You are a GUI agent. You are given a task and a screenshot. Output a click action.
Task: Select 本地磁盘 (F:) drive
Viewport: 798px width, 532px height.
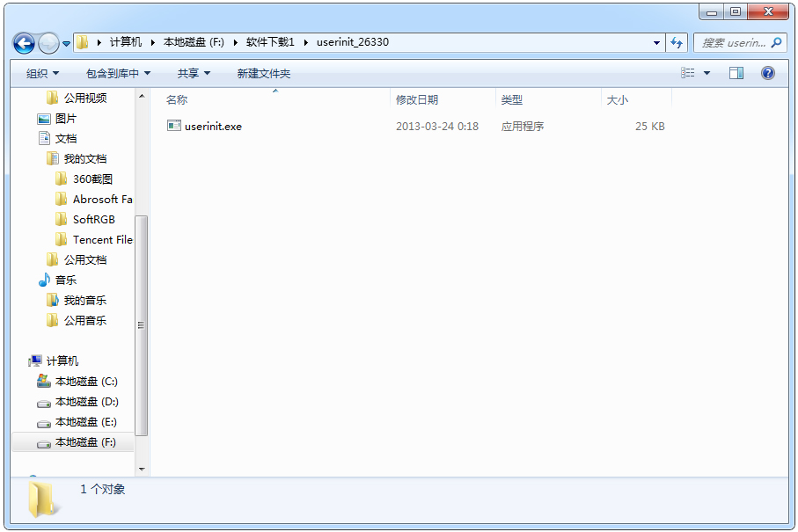pos(85,442)
